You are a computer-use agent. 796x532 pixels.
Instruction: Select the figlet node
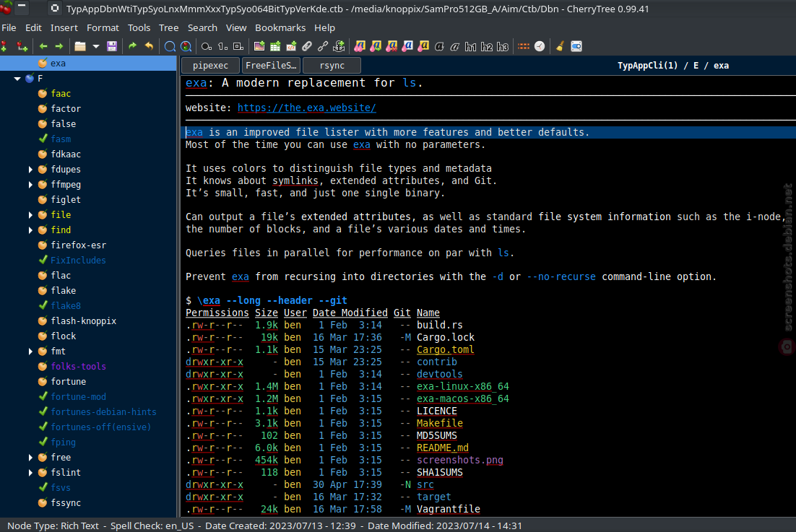[66, 200]
